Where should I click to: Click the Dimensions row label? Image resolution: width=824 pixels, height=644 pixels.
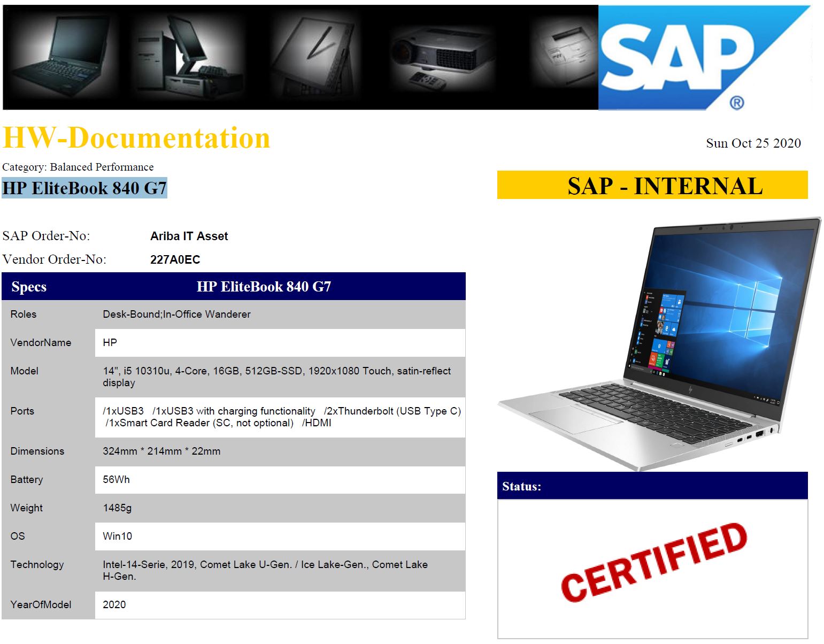click(37, 451)
